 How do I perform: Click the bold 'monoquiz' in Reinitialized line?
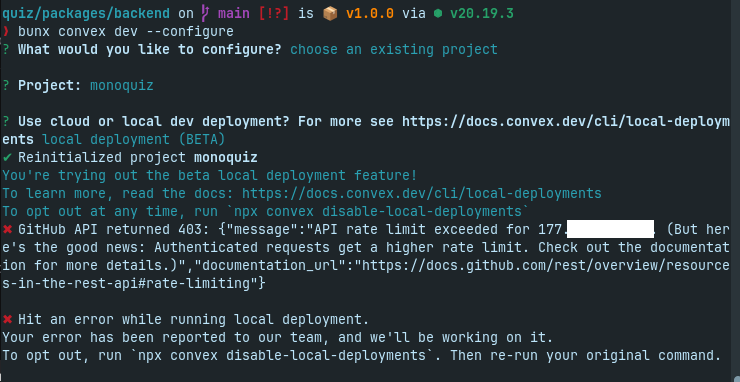[x=226, y=157]
